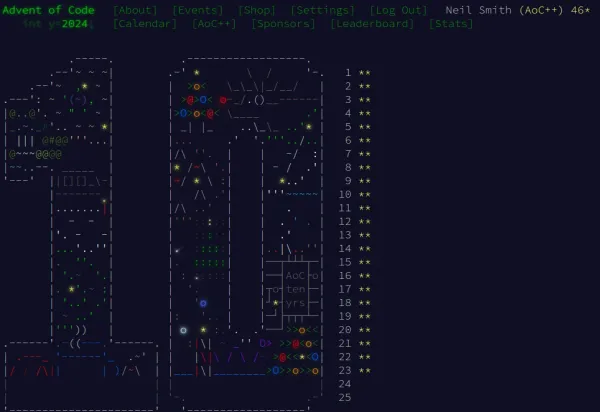The image size is (600, 412).
Task: Open puzzle day 1
Action: (x=348, y=72)
